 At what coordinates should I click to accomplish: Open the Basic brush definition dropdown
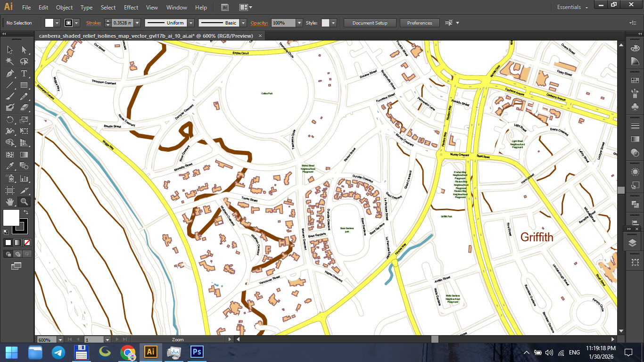click(242, 23)
